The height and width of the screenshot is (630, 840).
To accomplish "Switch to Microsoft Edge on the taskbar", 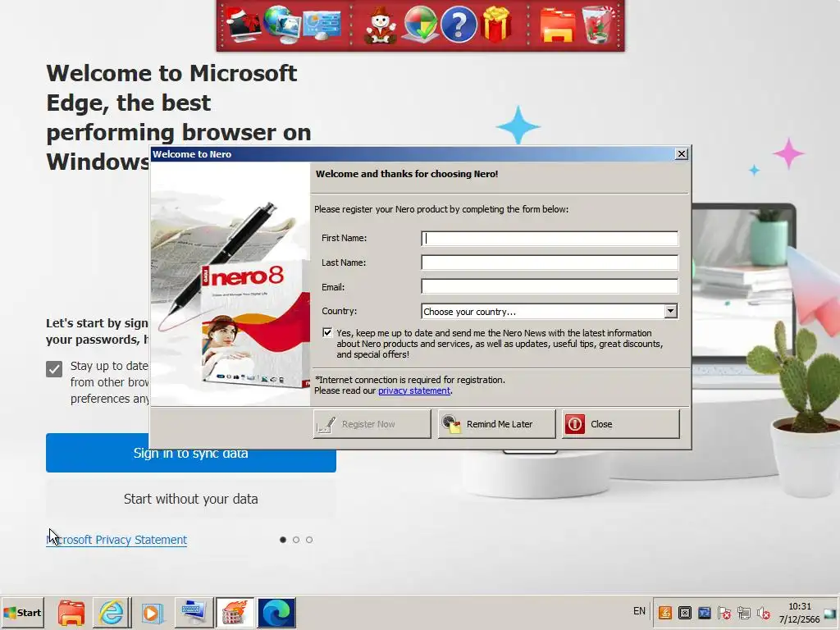I will coord(276,612).
